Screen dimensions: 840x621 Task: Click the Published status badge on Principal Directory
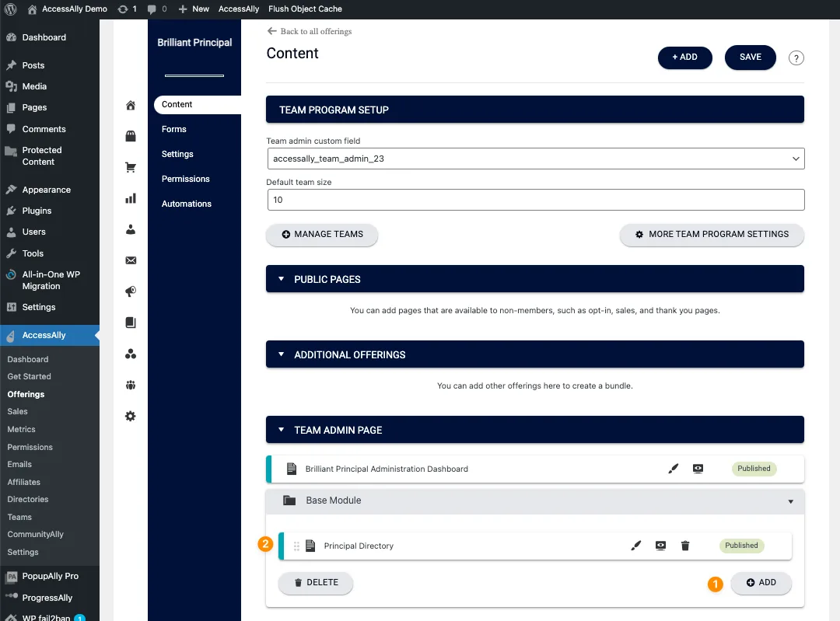coord(741,545)
